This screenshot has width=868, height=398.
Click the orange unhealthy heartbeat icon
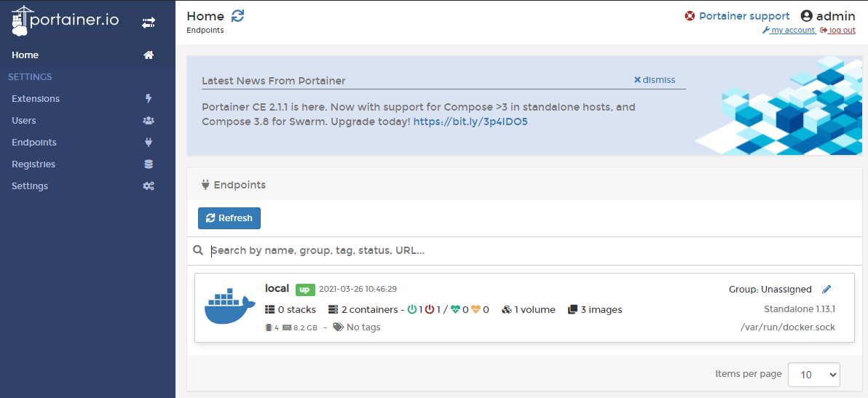coord(476,309)
